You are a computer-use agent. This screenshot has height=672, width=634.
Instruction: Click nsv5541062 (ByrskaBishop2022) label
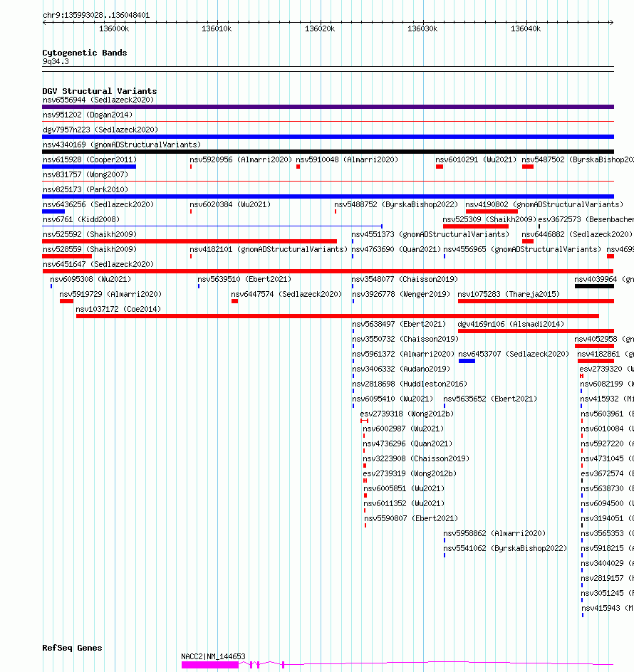pos(505,549)
